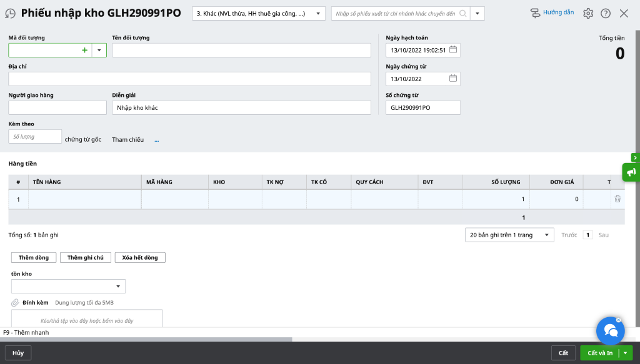Viewport: 640px width, 364px height.
Task: Click the KHO cell in row 1
Action: (x=236, y=199)
